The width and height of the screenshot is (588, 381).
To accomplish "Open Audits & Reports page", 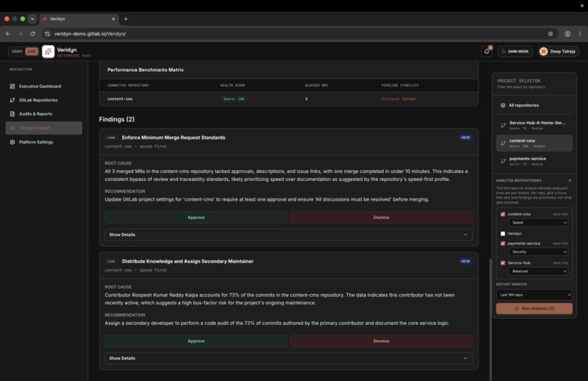I will 44,114.
